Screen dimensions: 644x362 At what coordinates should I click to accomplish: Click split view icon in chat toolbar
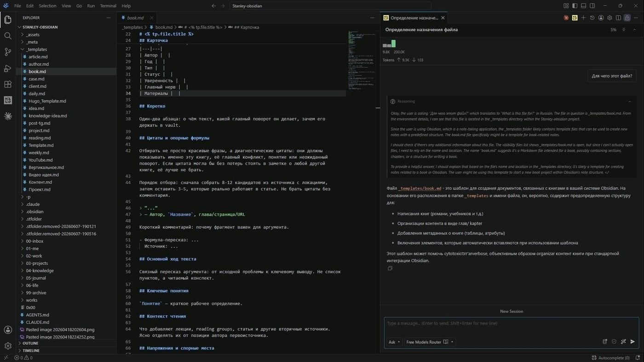point(618,18)
